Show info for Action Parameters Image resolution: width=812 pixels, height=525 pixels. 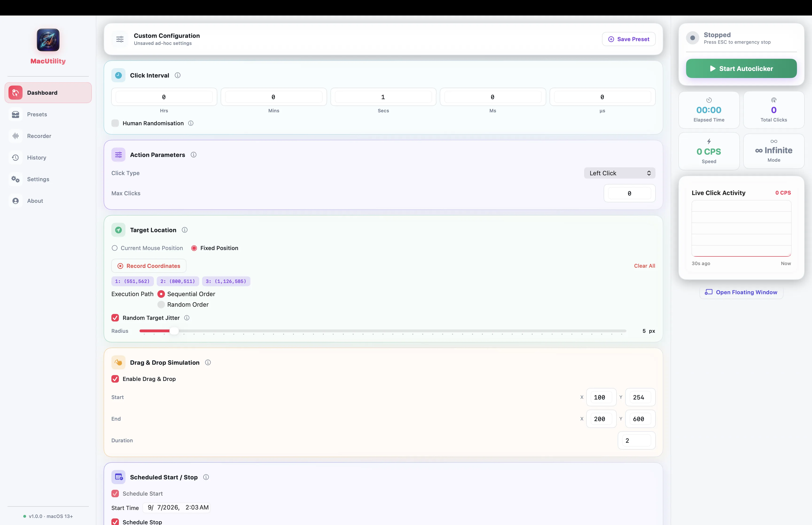(x=194, y=155)
